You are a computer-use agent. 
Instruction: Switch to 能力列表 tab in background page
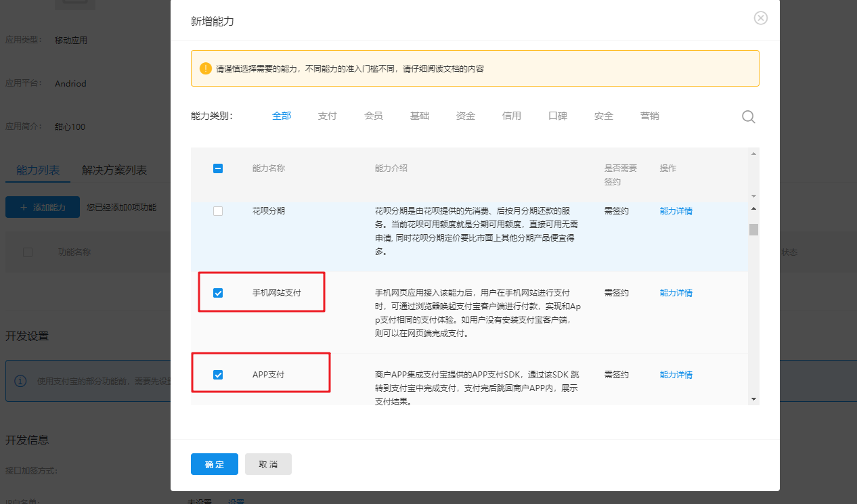pos(38,170)
